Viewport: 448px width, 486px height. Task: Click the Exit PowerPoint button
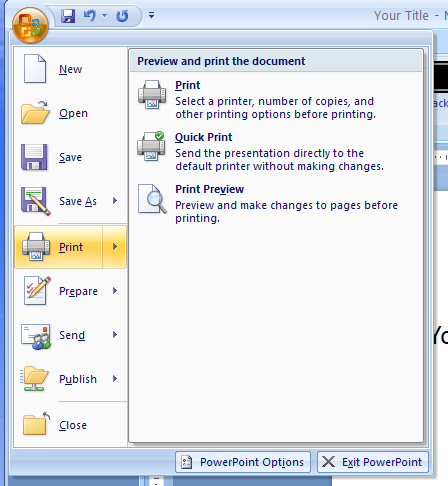click(373, 462)
